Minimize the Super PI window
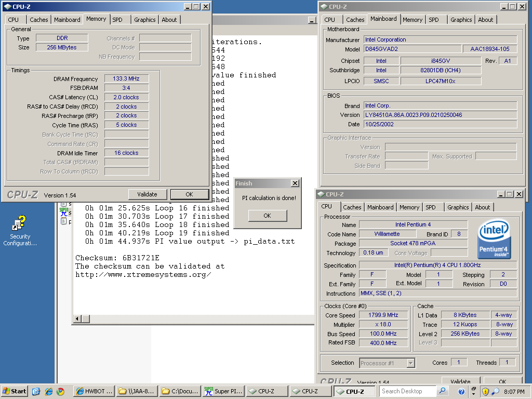 [x=312, y=20]
